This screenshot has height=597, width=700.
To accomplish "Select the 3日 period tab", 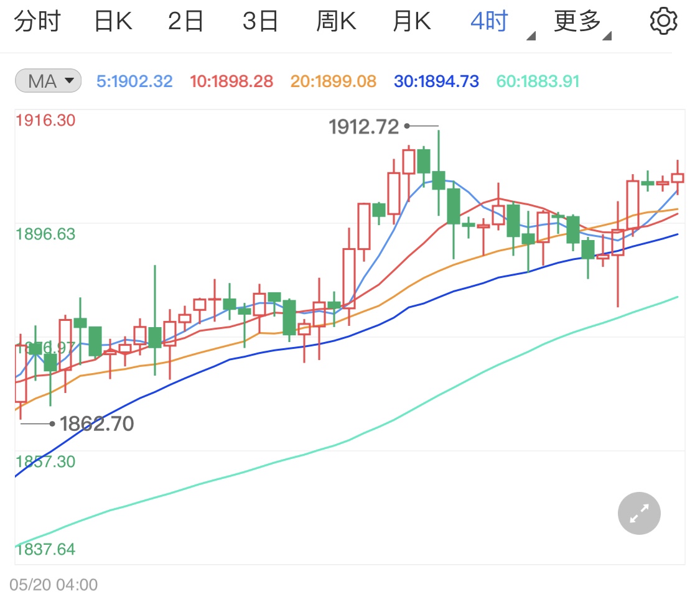I will point(260,21).
